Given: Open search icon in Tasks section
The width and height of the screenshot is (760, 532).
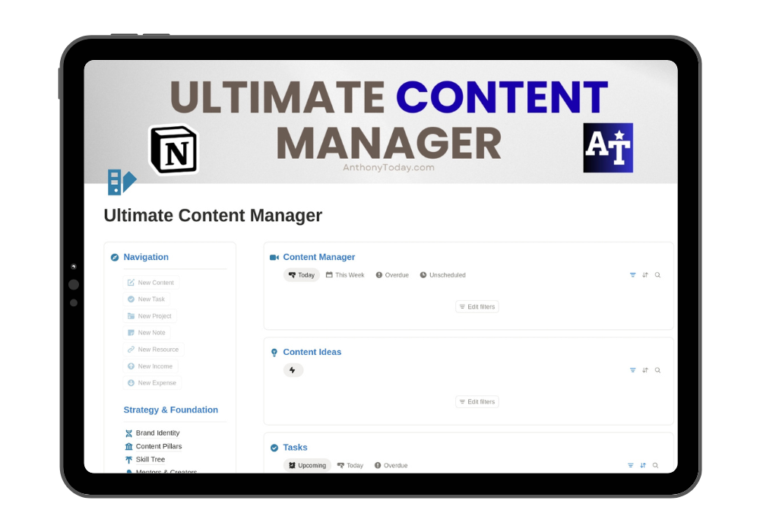Looking at the screenshot, I should click(x=655, y=465).
